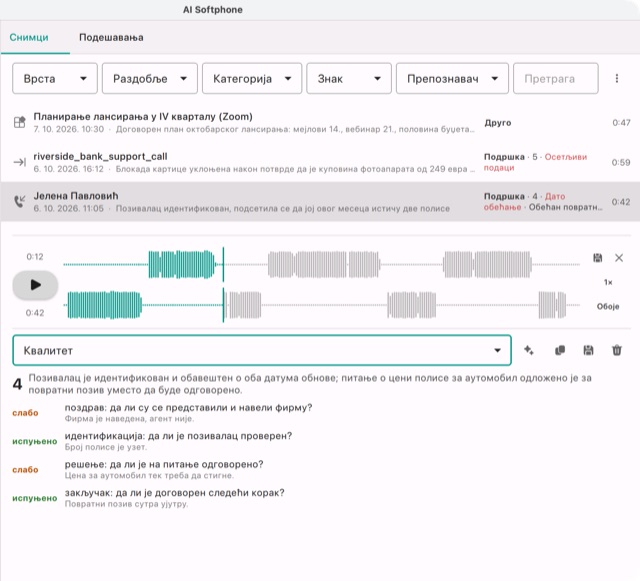This screenshot has width=640, height=581.
Task: Run AI analysis with the sparkle icon
Action: coord(529,350)
